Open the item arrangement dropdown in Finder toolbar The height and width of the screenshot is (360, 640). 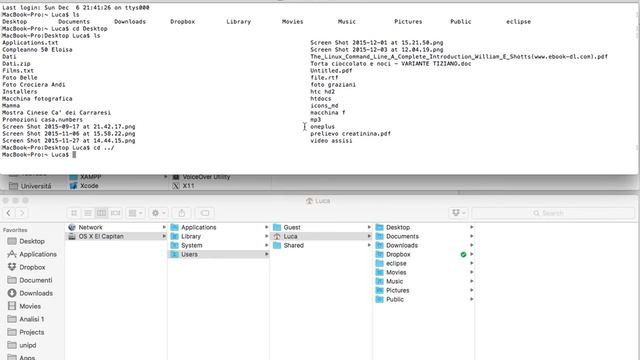tap(136, 213)
